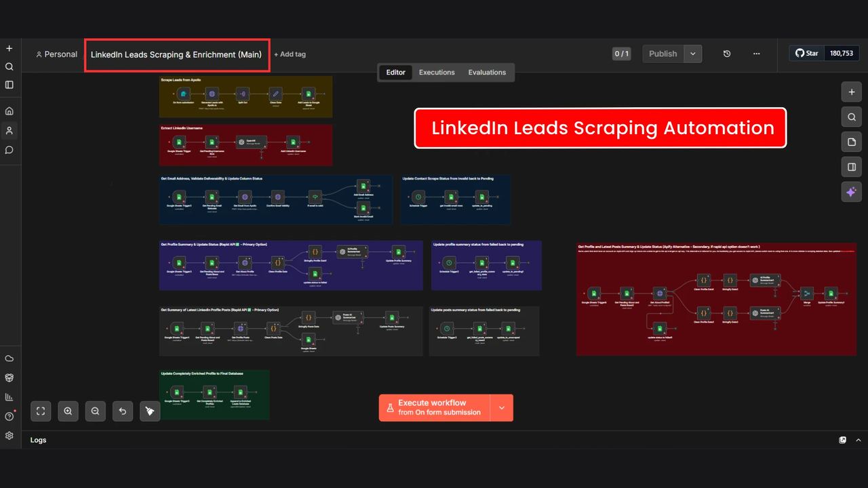Select the Split Out node
The image size is (868, 488).
[x=243, y=94]
